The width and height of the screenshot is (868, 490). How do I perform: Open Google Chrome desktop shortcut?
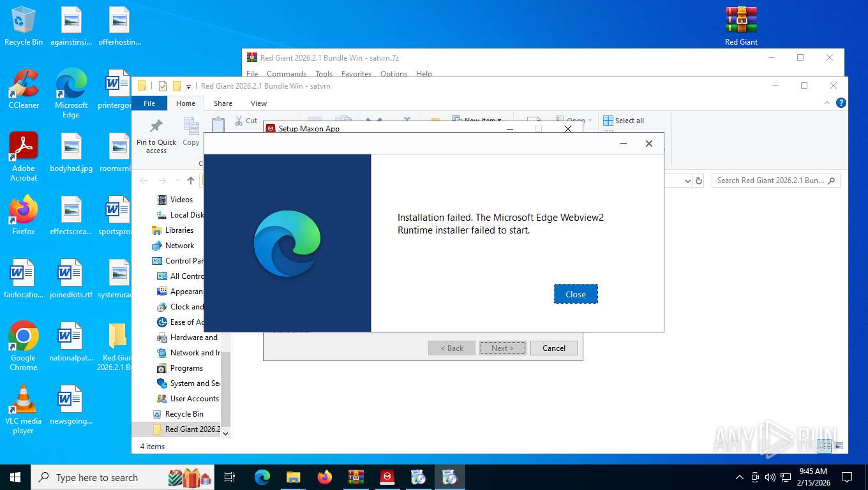click(x=24, y=346)
